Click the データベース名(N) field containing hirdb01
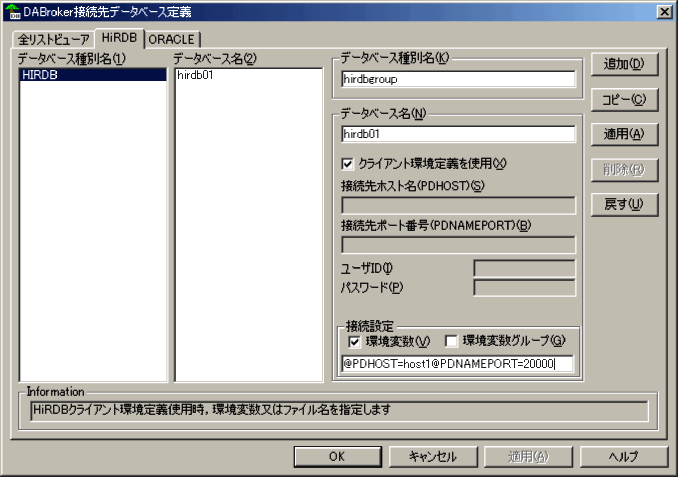Image resolution: width=678 pixels, height=477 pixels. 458,134
